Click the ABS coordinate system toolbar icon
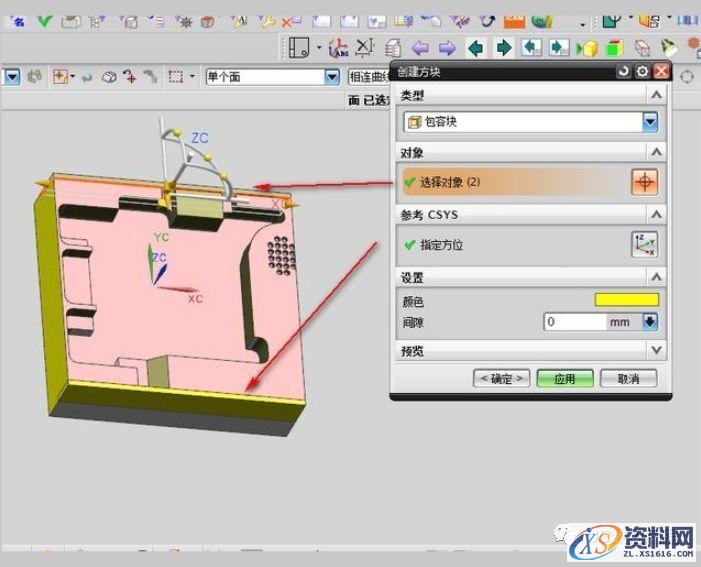The height and width of the screenshot is (567, 701). (x=338, y=48)
